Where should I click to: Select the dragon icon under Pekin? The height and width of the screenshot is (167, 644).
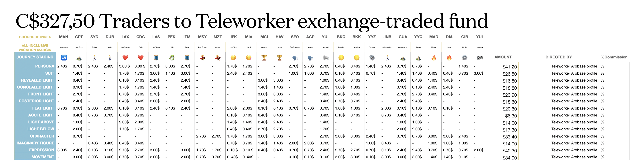point(171,58)
